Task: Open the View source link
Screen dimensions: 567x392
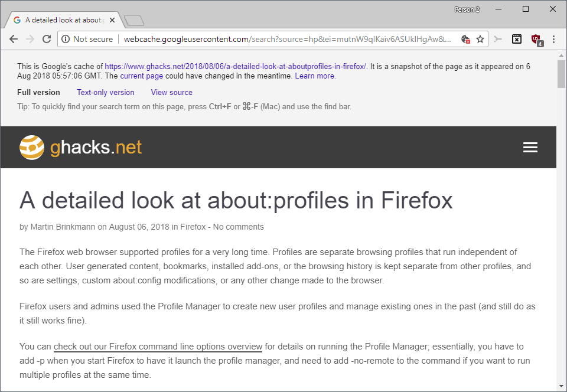Action: (x=172, y=93)
